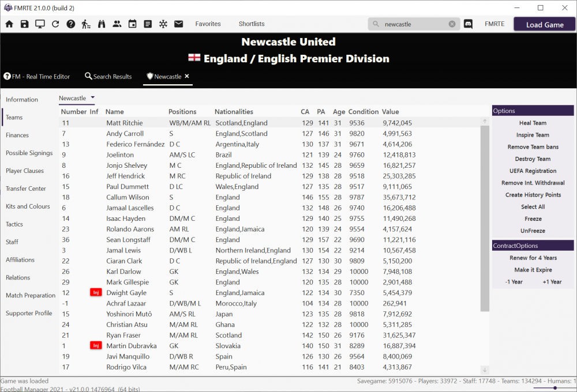Click Create History Points
The height and width of the screenshot is (392, 577).
click(x=533, y=195)
